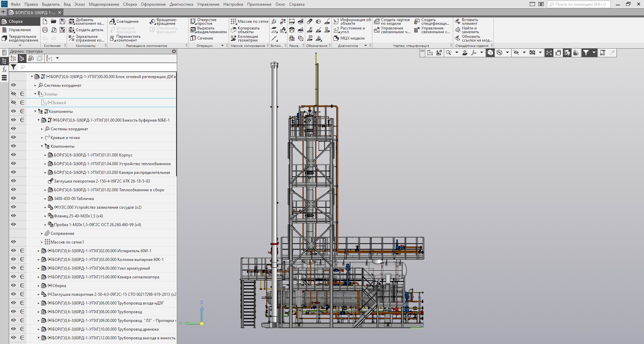Click the Сечение (Section) operation icon
This screenshot has width=644, height=344.
[193, 38]
